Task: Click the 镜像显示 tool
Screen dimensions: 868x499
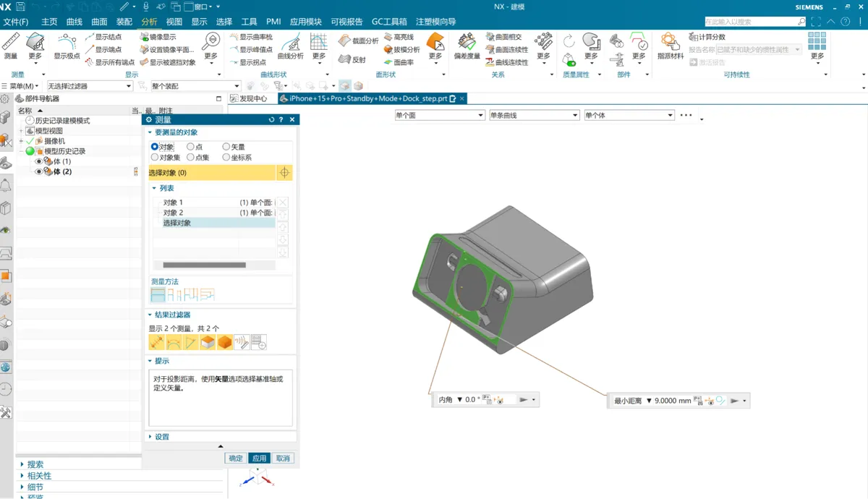Action: click(157, 37)
